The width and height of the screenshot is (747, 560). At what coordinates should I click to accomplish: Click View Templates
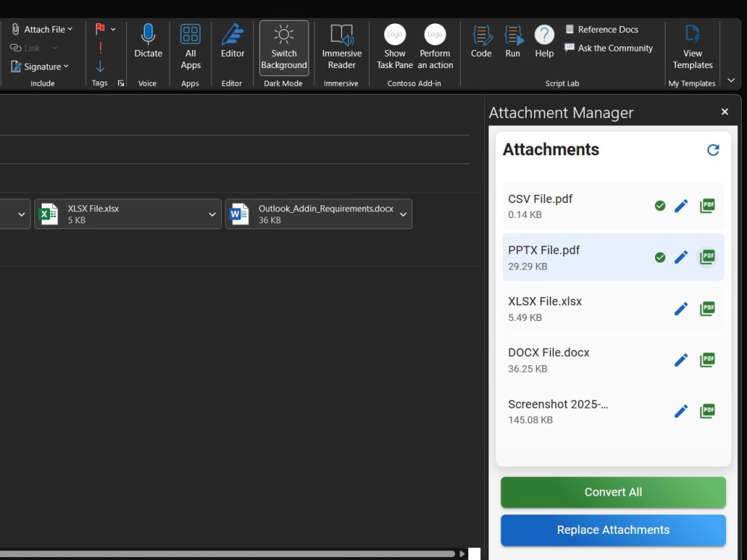(x=692, y=46)
